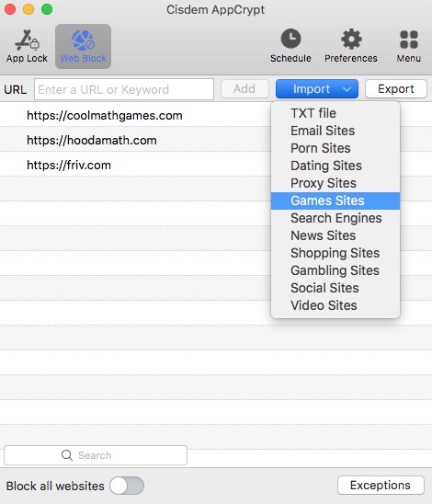
Task: Choose Shopping Sites from Import menu
Action: 335,253
